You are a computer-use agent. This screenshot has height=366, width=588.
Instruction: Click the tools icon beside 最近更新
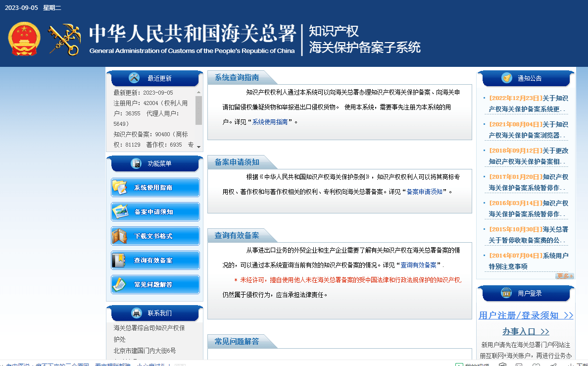coord(134,78)
